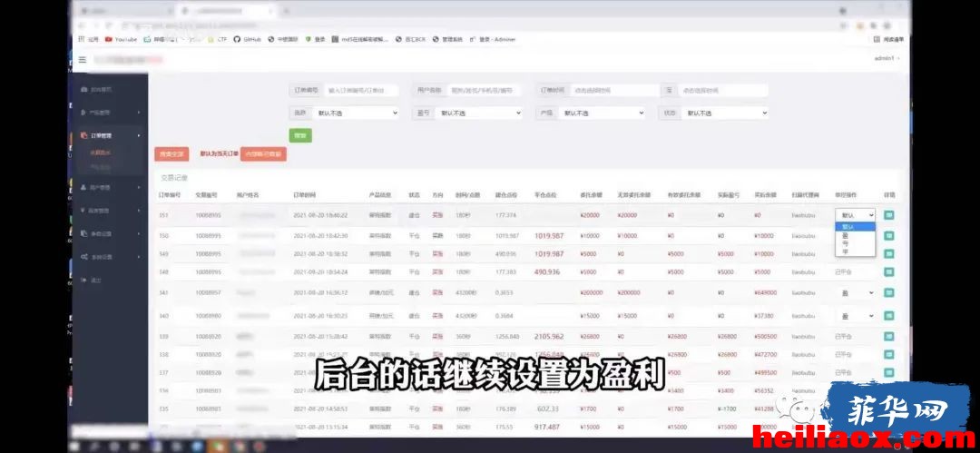Click the user name search input
980x453 pixels.
485,90
